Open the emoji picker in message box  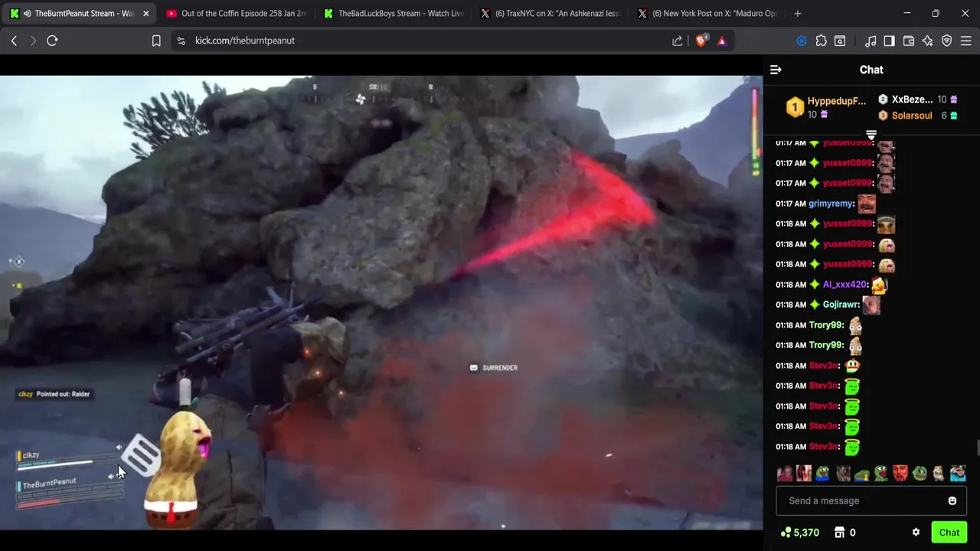tap(952, 500)
